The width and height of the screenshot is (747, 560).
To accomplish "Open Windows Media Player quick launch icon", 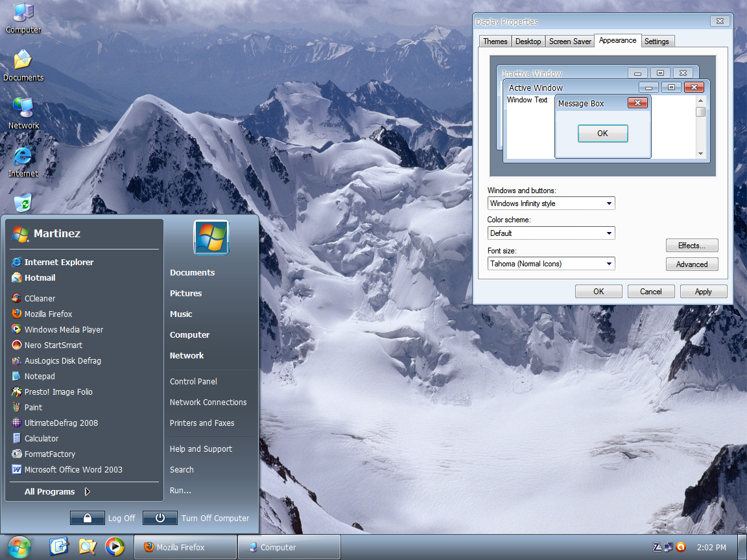I will point(115,547).
